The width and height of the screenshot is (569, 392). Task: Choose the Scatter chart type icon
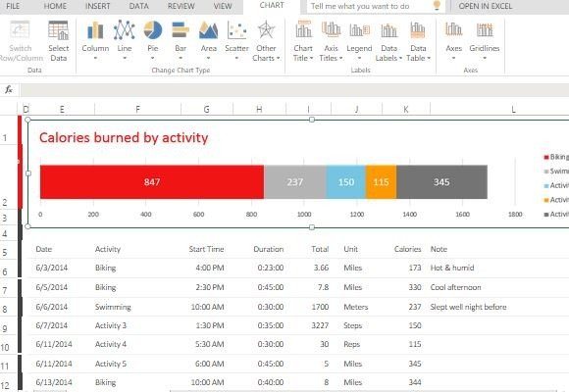pos(236,30)
